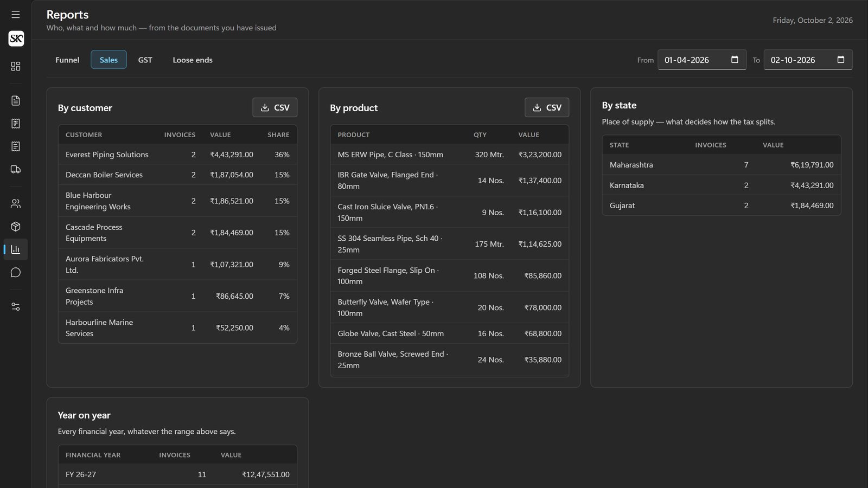The width and height of the screenshot is (868, 488).
Task: Click the Karnataka state row
Action: pyautogui.click(x=722, y=185)
